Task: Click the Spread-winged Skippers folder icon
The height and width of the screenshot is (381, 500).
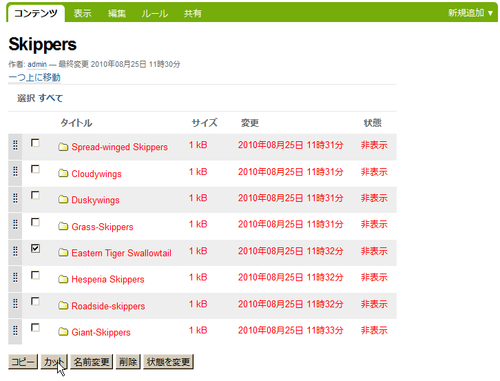Action: (x=63, y=147)
